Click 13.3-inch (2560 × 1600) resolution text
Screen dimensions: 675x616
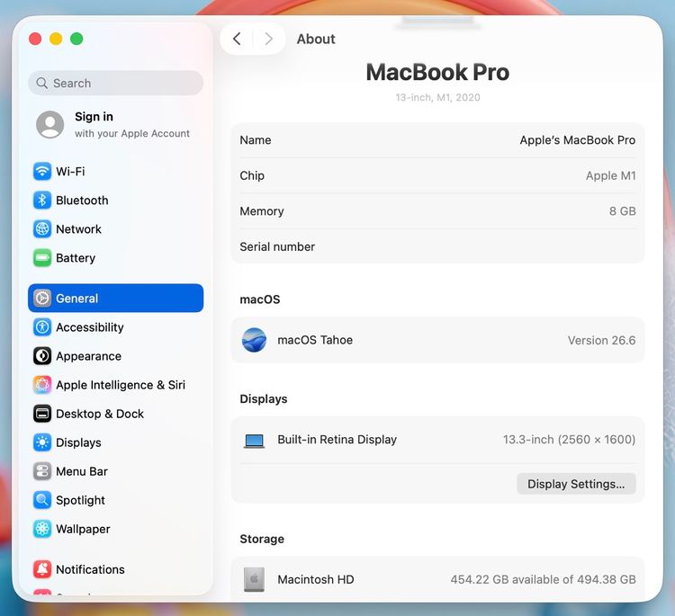(569, 439)
